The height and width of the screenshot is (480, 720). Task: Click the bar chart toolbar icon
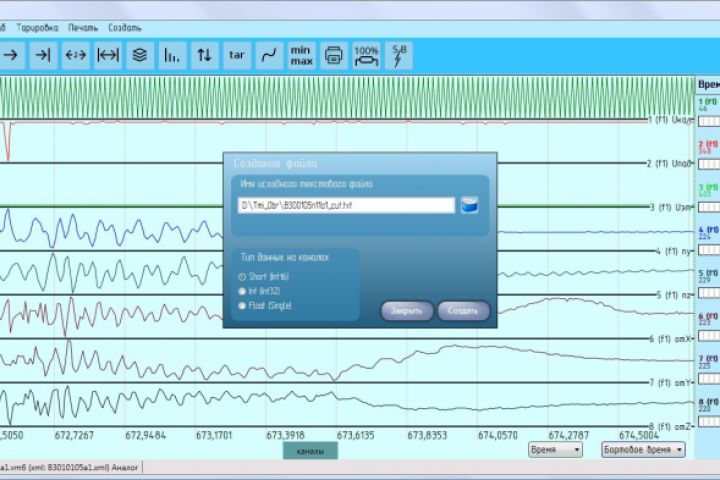click(x=172, y=55)
